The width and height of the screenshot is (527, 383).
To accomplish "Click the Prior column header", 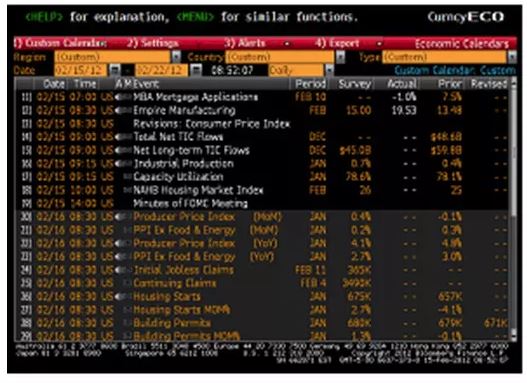I will click(x=450, y=84).
